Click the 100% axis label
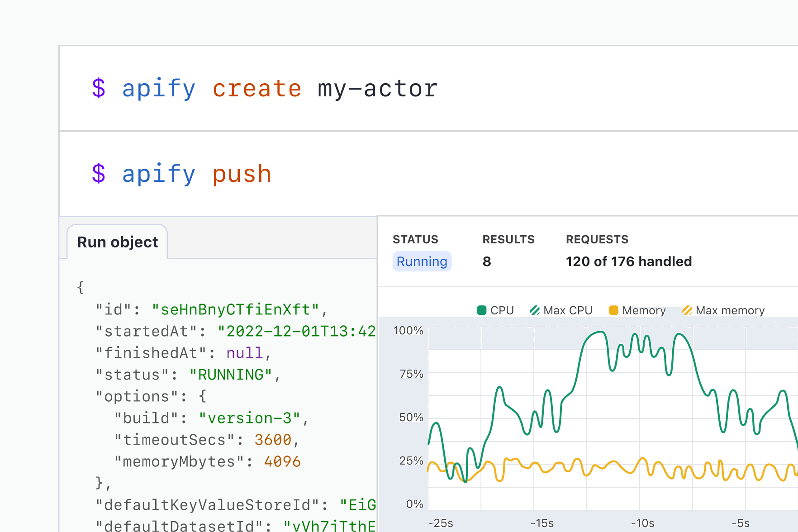 pos(408,331)
